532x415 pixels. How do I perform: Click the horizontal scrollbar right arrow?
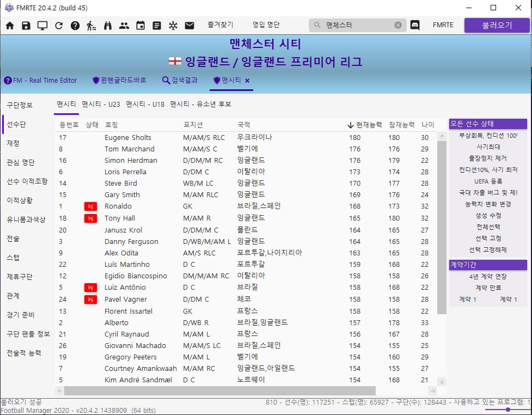[432, 391]
